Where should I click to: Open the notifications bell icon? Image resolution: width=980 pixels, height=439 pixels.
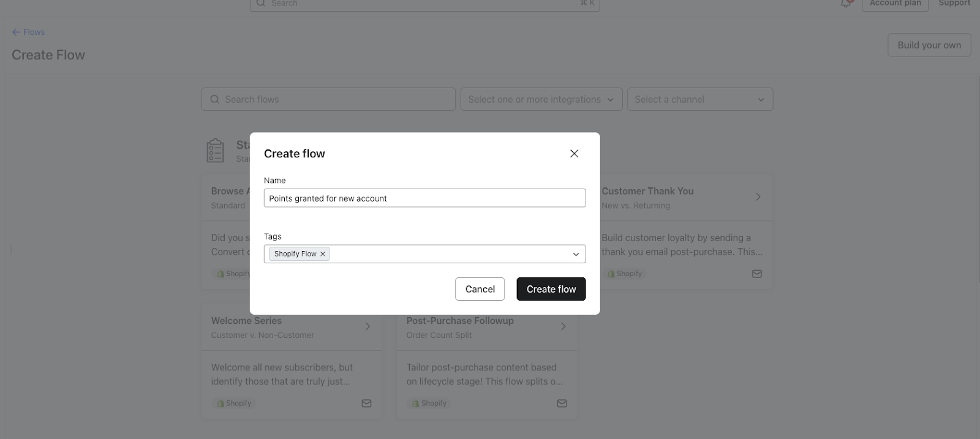click(x=846, y=4)
